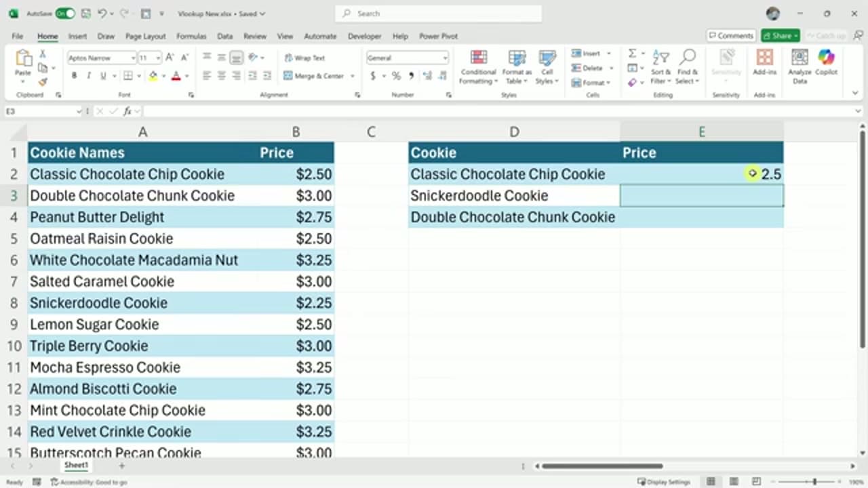Click the Analyze Data icon

point(800,67)
